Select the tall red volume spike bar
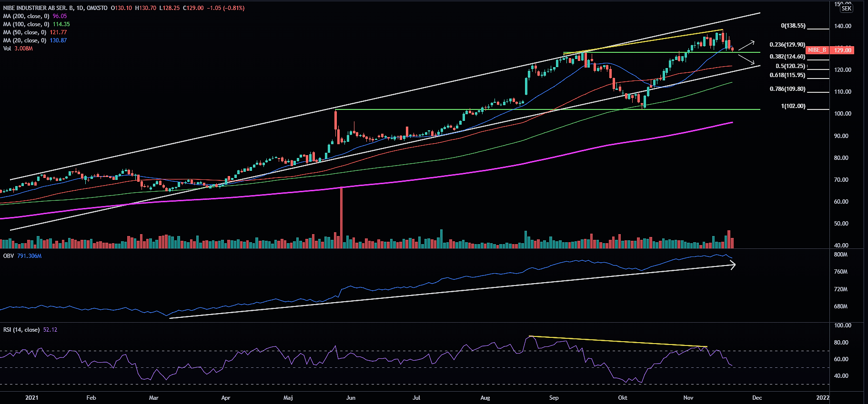868x404 pixels. (x=341, y=217)
